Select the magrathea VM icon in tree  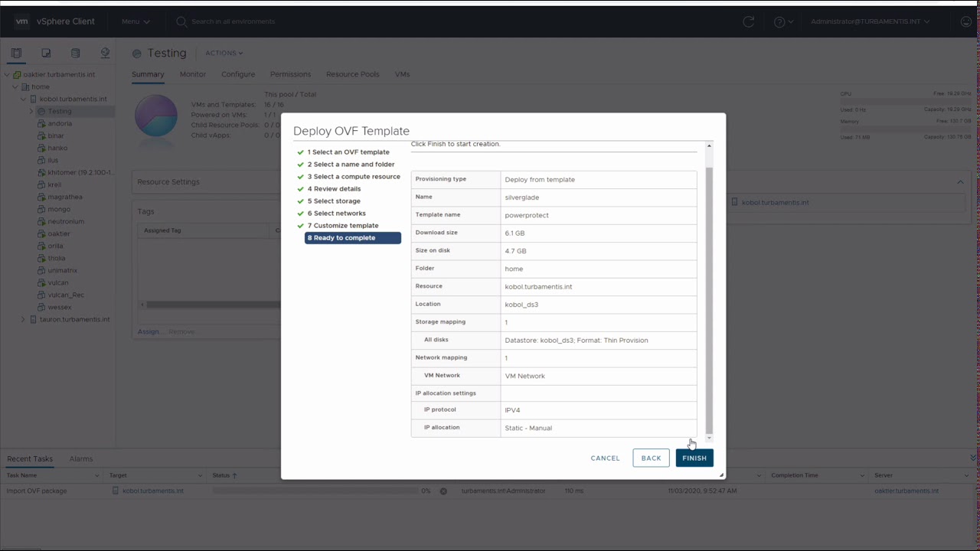click(42, 197)
